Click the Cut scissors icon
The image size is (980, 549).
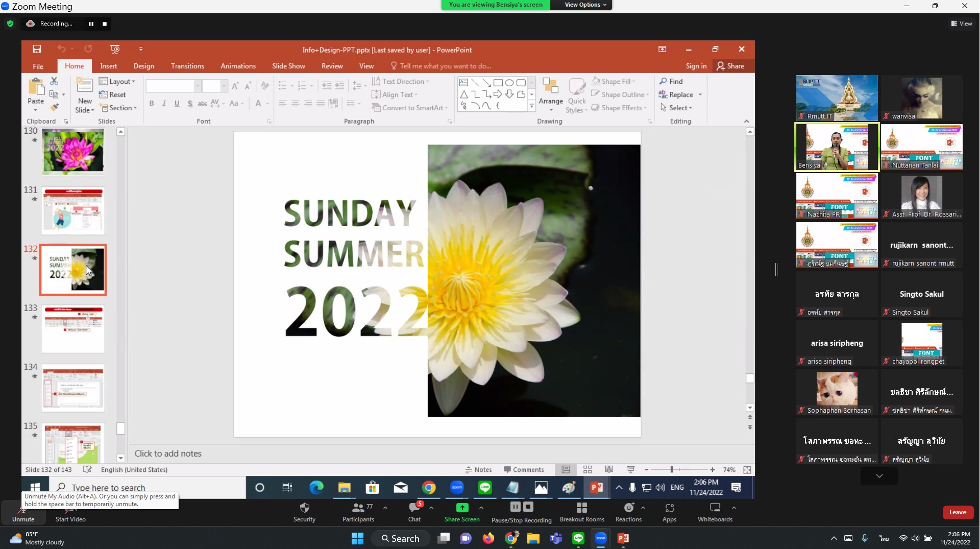54,81
